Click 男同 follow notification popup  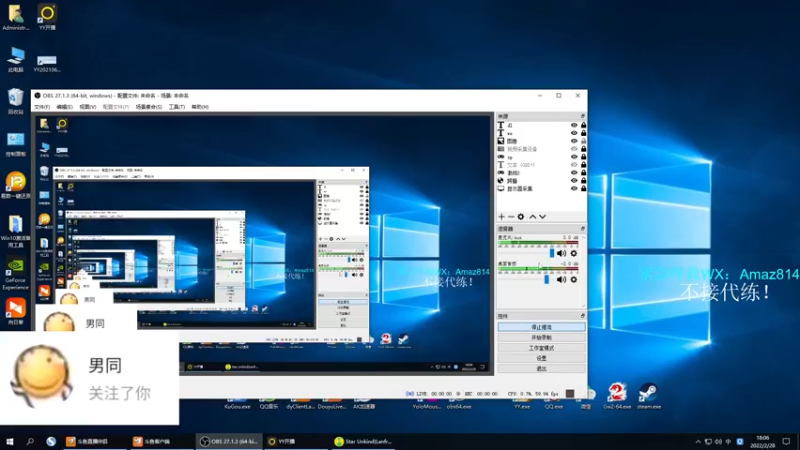point(89,378)
